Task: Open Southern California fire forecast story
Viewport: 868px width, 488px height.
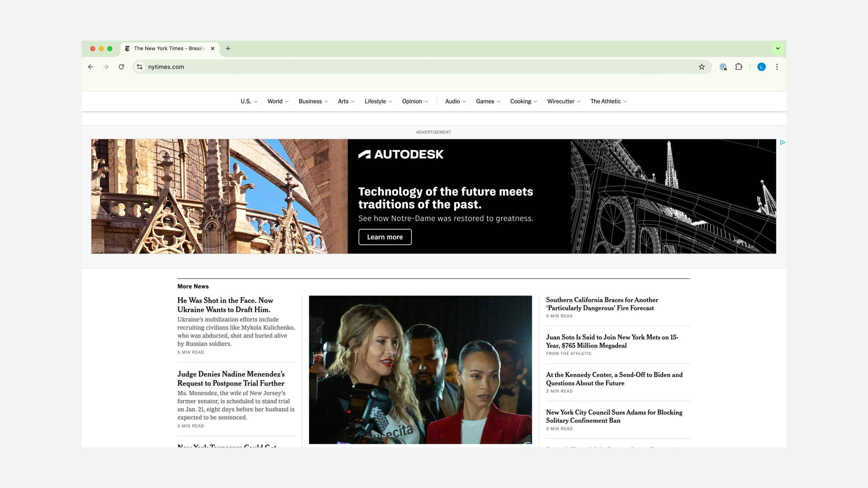Action: coord(602,304)
